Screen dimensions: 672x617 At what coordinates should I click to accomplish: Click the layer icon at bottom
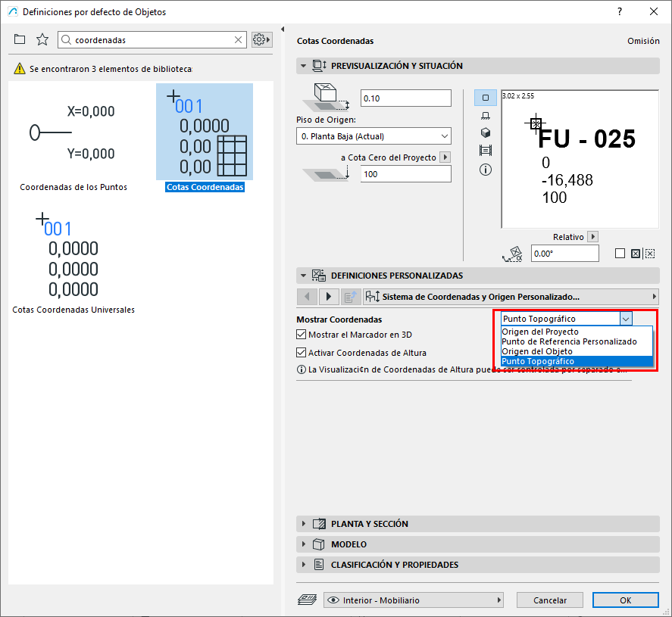(x=307, y=600)
